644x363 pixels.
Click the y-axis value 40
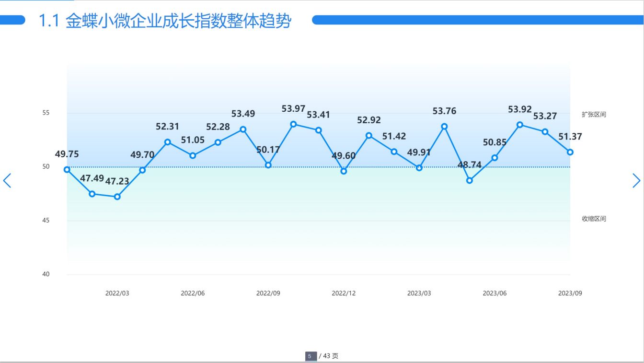tap(46, 274)
